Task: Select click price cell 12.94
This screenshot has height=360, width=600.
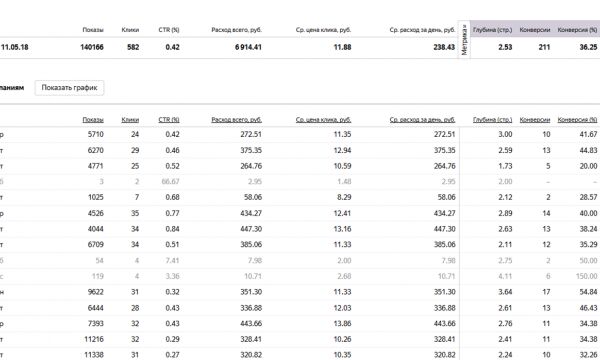Action: tap(342, 150)
